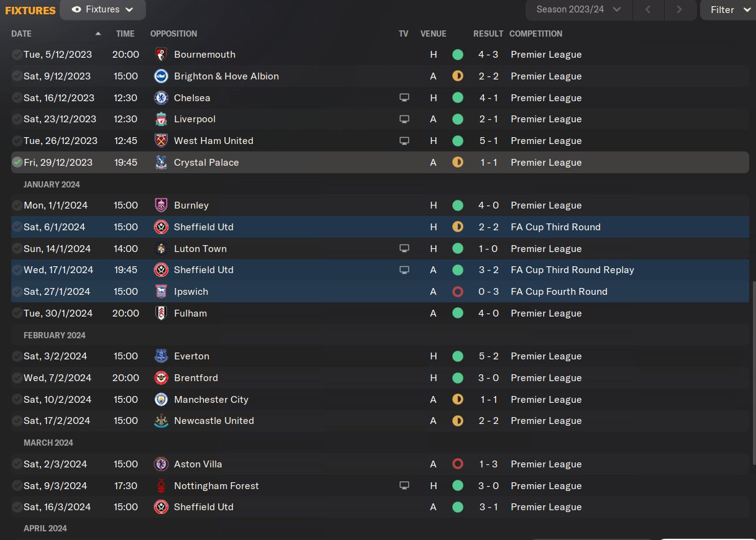Click the Liverpool club crest
This screenshot has width=756, height=540.
[x=161, y=119]
